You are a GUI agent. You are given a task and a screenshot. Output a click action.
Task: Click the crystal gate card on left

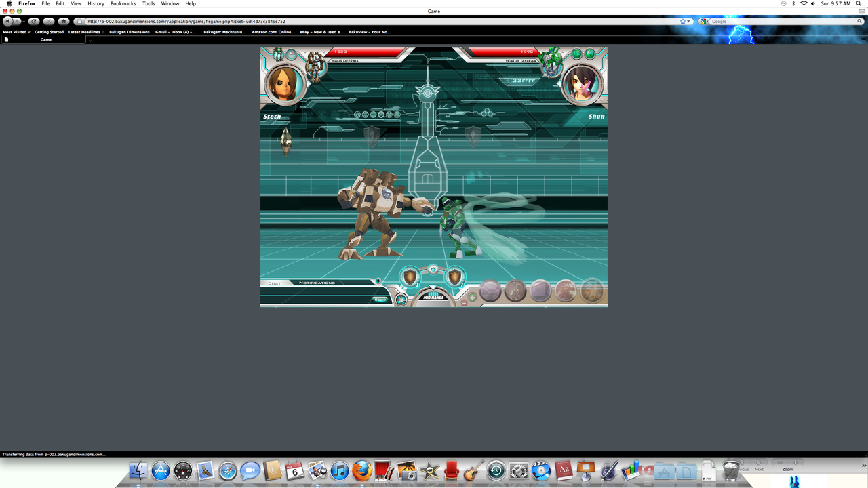point(286,141)
